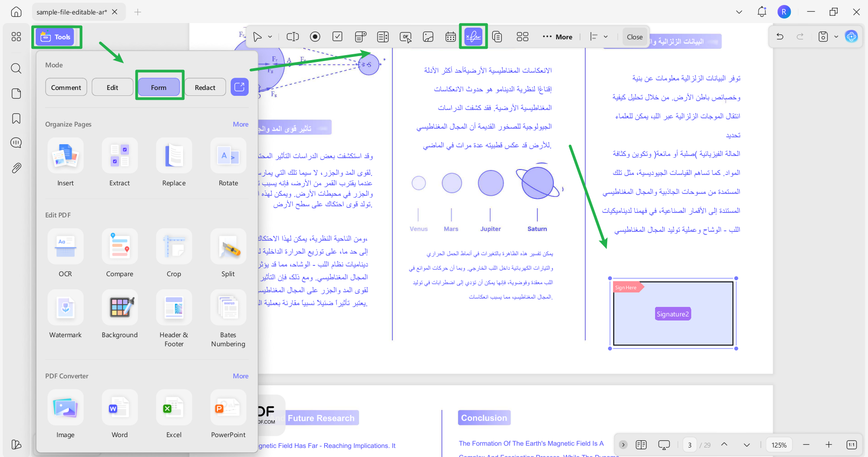868x457 pixels.
Task: Click the share/export icon beside Redact
Action: click(240, 87)
